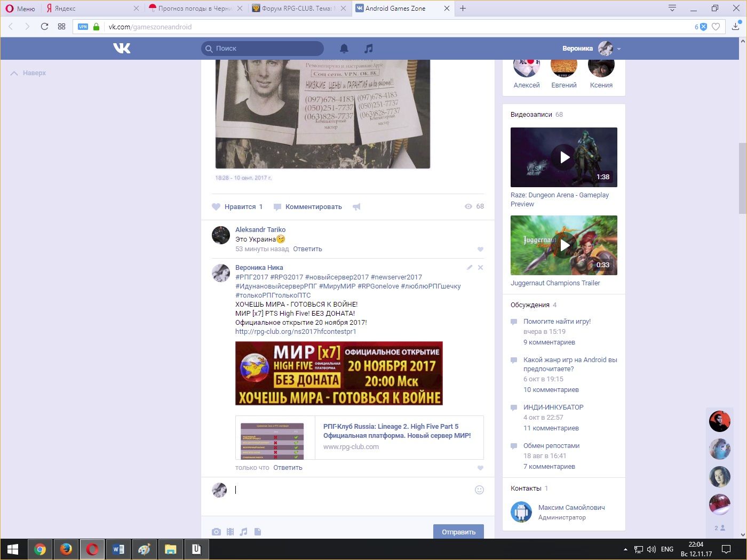The width and height of the screenshot is (747, 560).
Task: Attach audio using music note icon
Action: tap(244, 532)
